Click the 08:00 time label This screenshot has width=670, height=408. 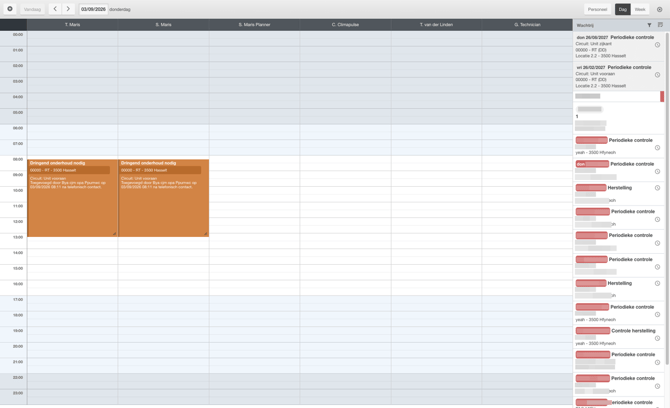(18, 159)
